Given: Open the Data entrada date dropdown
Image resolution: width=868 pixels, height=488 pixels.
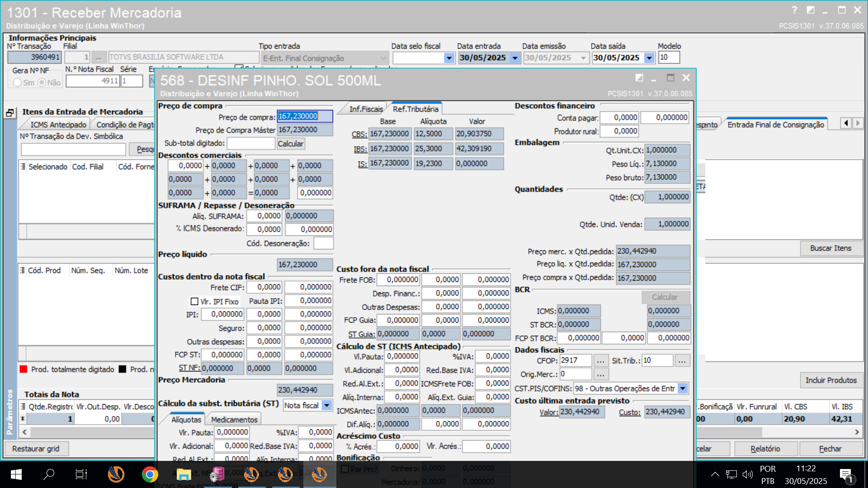Looking at the screenshot, I should (515, 58).
